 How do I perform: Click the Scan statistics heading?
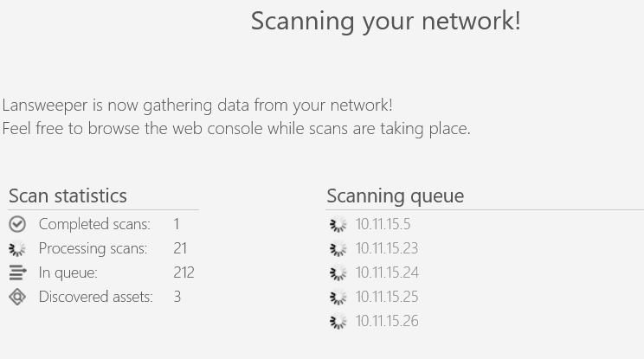(x=68, y=196)
